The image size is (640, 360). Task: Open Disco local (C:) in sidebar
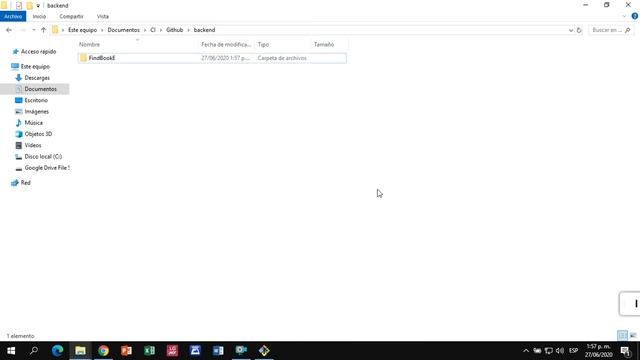click(x=43, y=156)
